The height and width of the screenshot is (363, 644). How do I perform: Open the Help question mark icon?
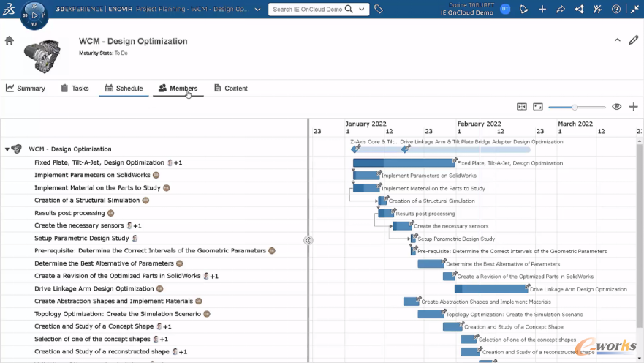616,9
